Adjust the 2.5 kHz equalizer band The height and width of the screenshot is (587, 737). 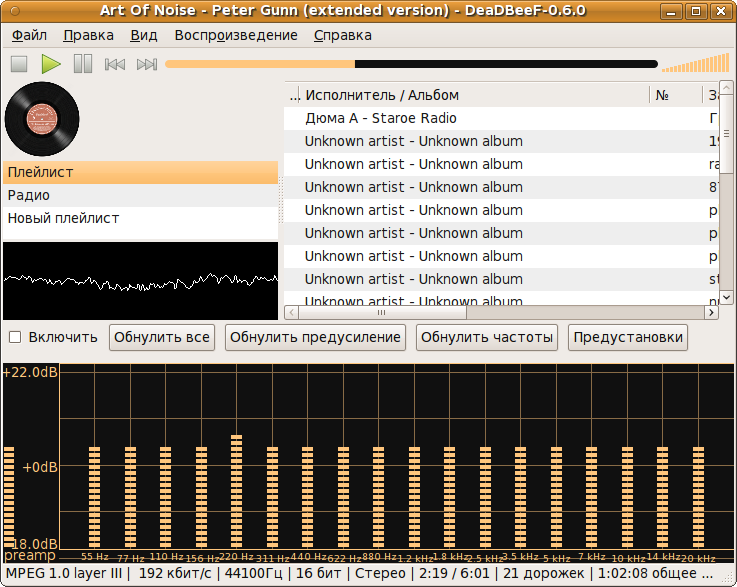(485, 497)
